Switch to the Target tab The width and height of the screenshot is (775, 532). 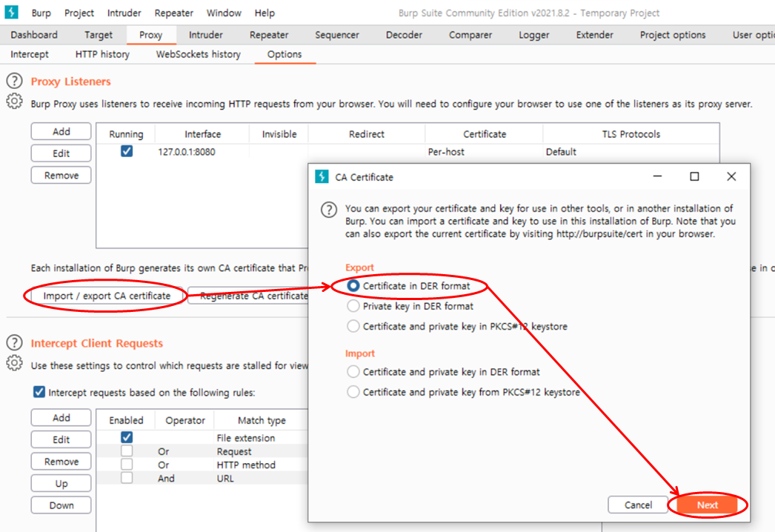point(99,35)
